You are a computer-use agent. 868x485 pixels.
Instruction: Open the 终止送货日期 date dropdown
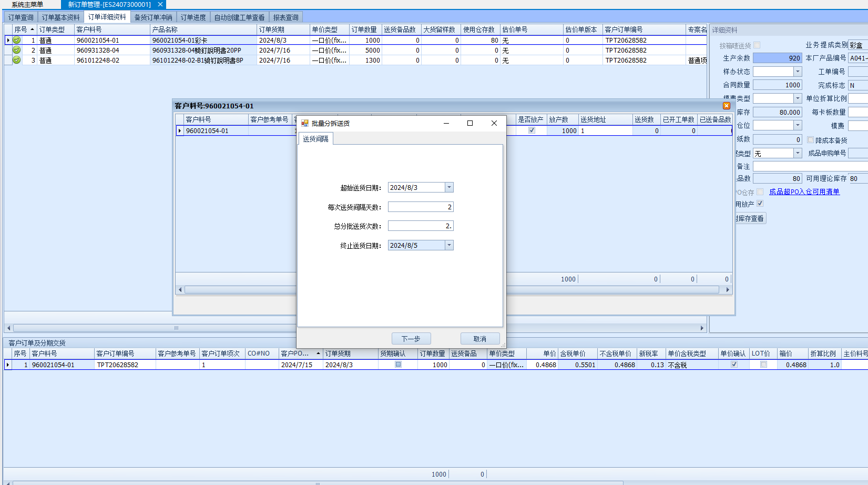(x=449, y=245)
